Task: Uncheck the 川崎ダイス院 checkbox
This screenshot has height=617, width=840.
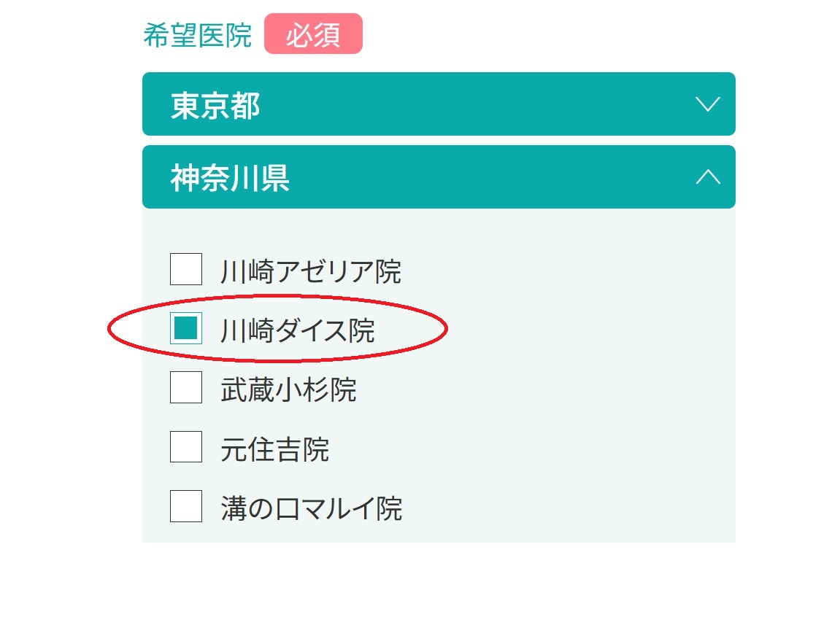Action: [186, 328]
